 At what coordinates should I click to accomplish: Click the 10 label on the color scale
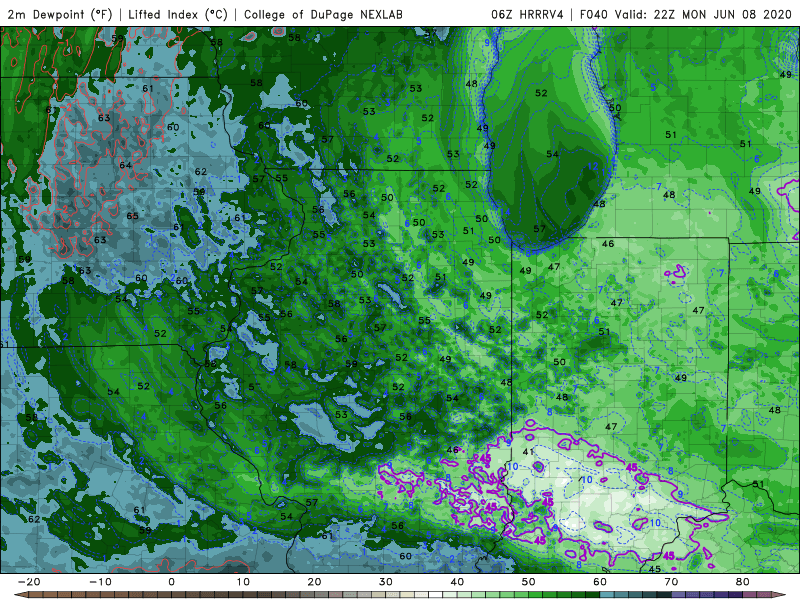[x=243, y=582]
